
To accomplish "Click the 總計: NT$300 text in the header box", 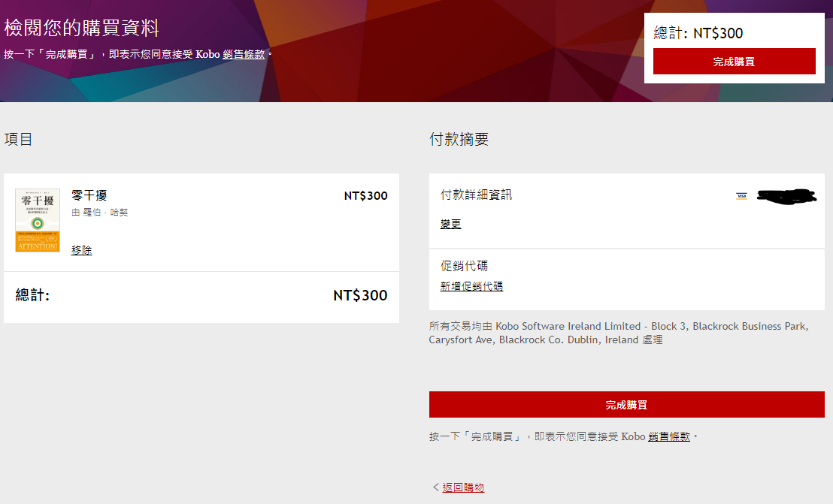I will 698,33.
